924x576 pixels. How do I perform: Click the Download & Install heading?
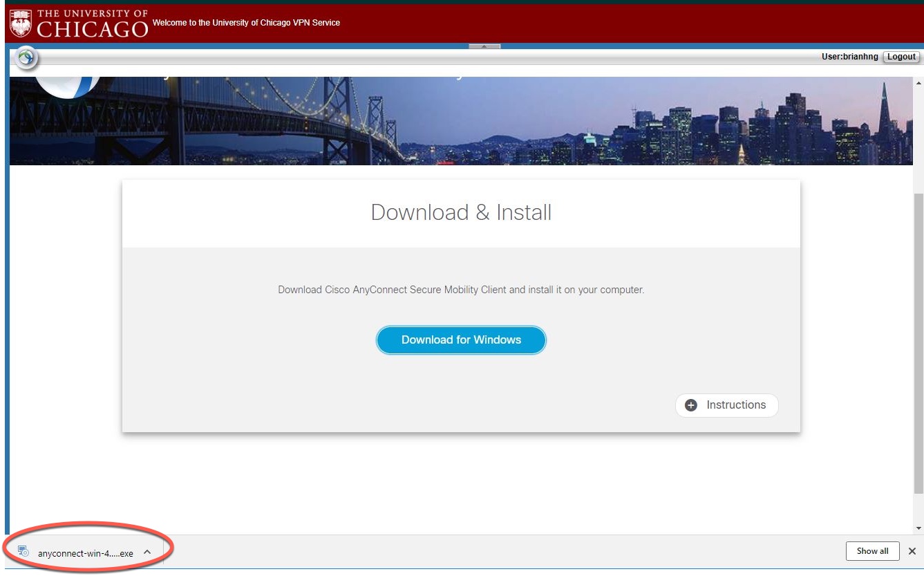tap(461, 212)
